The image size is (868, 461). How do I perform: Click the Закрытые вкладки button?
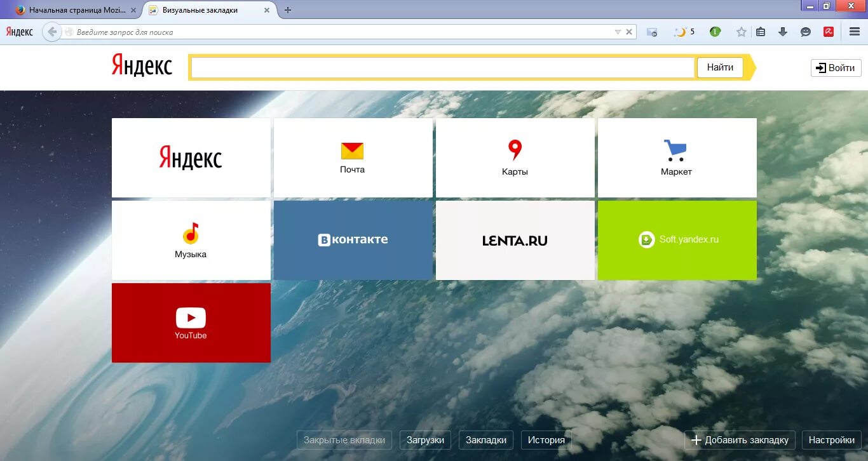pos(344,440)
